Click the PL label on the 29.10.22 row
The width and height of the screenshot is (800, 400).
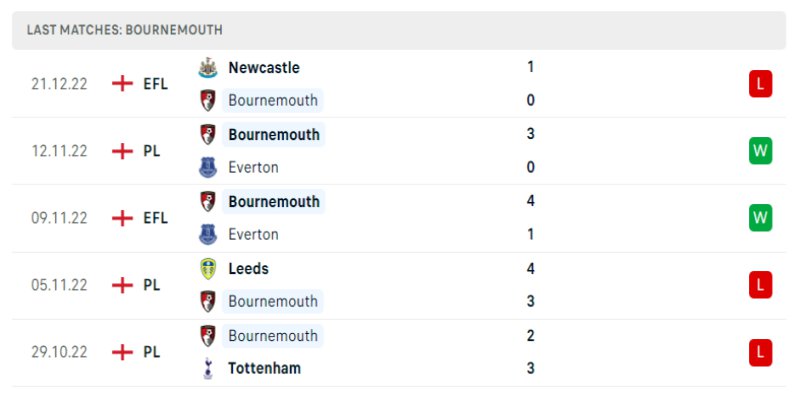(151, 352)
